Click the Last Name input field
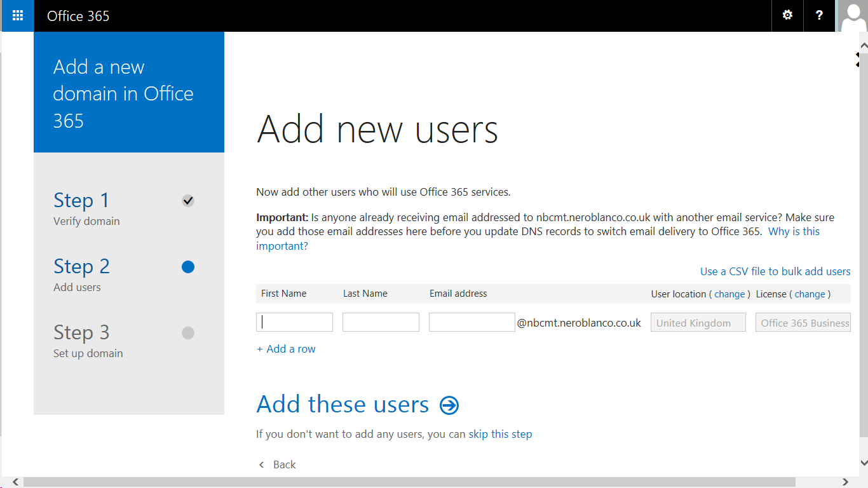Screen dimensions: 868x488 coord(381,322)
